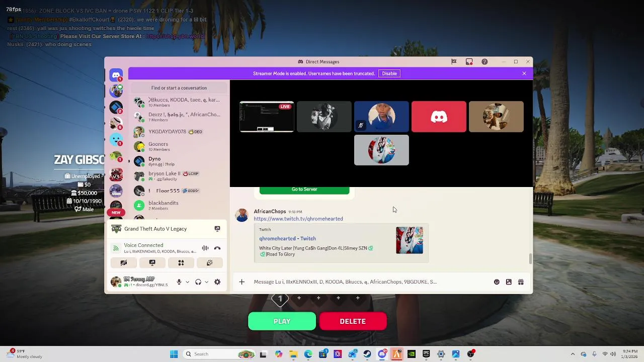Image resolution: width=644 pixels, height=362 pixels.
Task: Deafen audio with the headphones icon
Action: [198, 282]
